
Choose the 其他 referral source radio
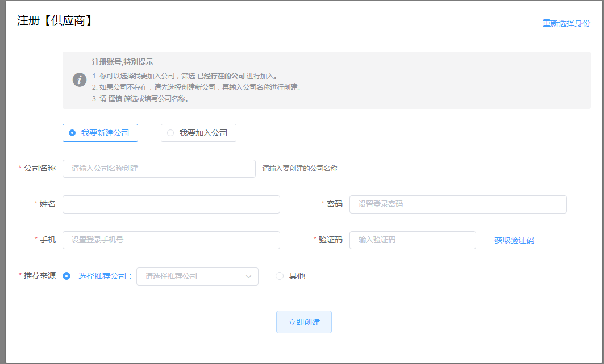pos(280,277)
